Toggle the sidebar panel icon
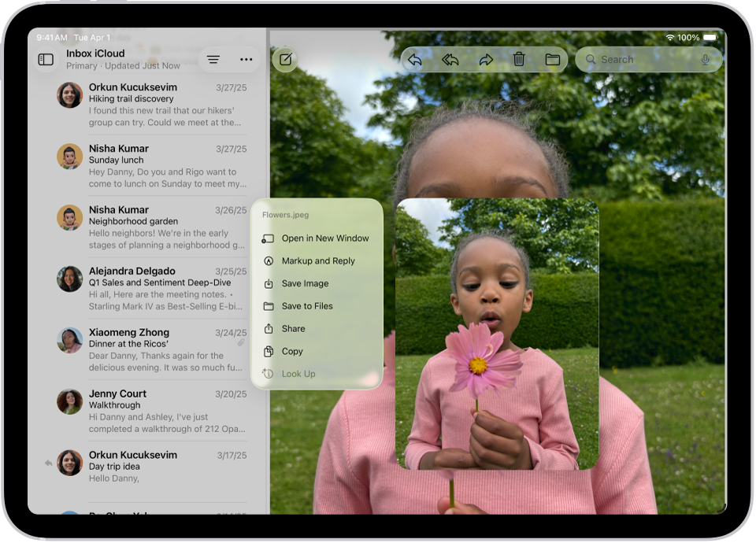 (46, 60)
